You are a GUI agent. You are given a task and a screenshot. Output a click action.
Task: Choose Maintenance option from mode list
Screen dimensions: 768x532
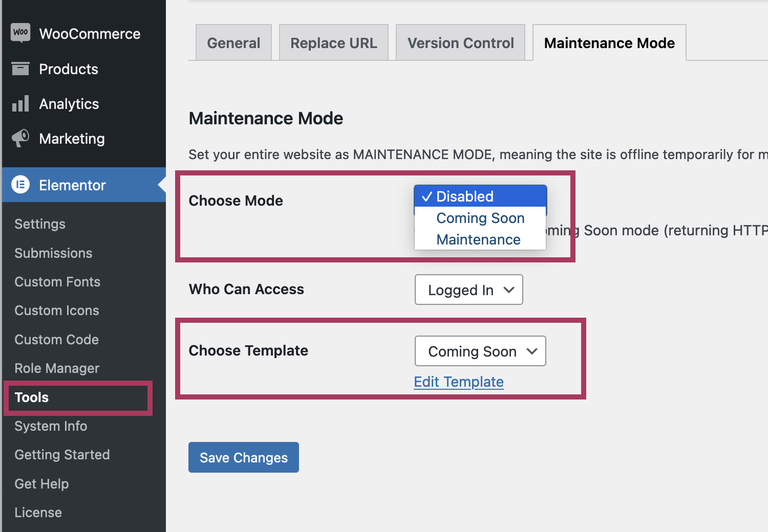[x=478, y=239]
